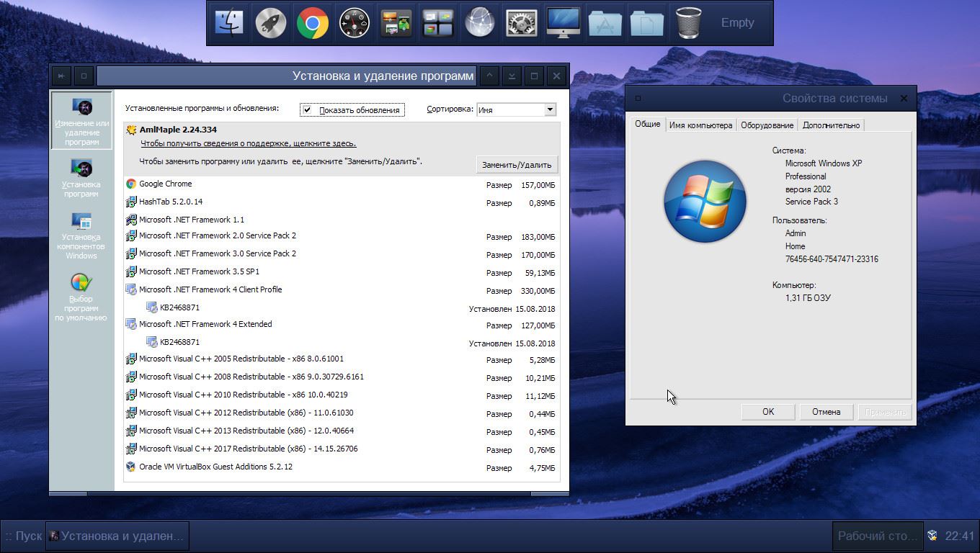The image size is (980, 553).
Task: Click the clock showing 22:41
Action: (960, 536)
